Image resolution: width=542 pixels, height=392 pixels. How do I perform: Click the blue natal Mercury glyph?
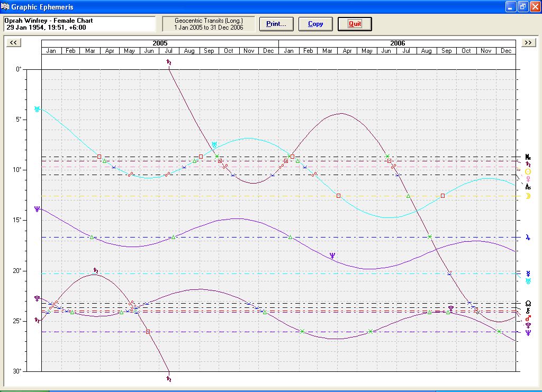pyautogui.click(x=528, y=274)
